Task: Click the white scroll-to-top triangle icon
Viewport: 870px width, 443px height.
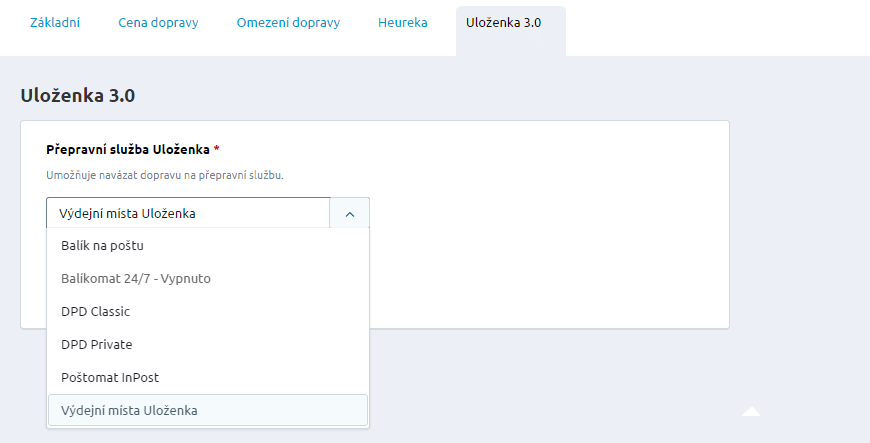Action: tap(751, 411)
